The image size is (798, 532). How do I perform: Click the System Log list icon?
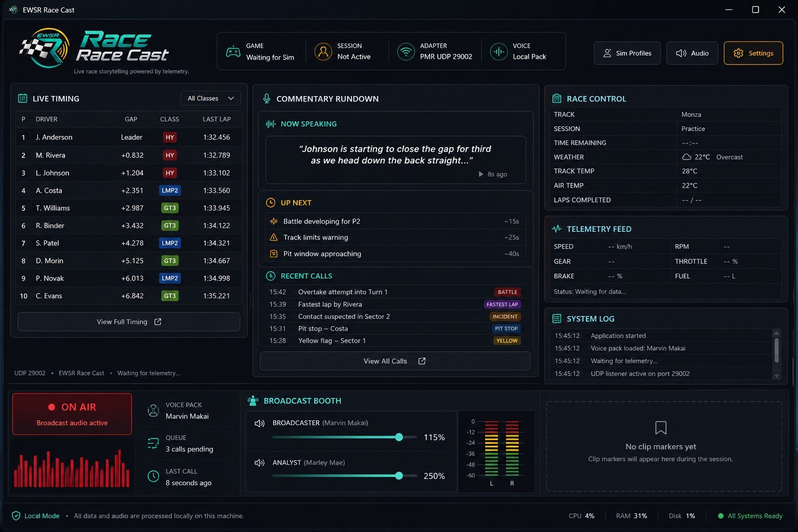tap(557, 318)
